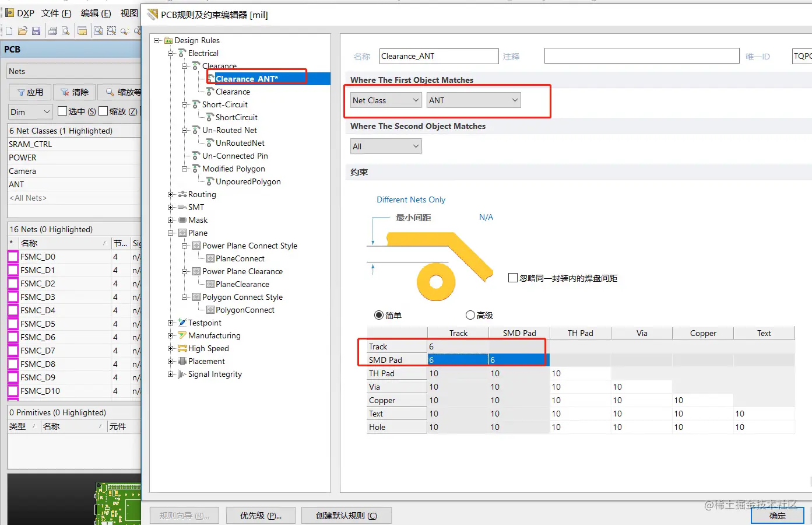812x525 pixels.
Task: Toggle the magenta box for net FSMC_D7
Action: [13, 351]
